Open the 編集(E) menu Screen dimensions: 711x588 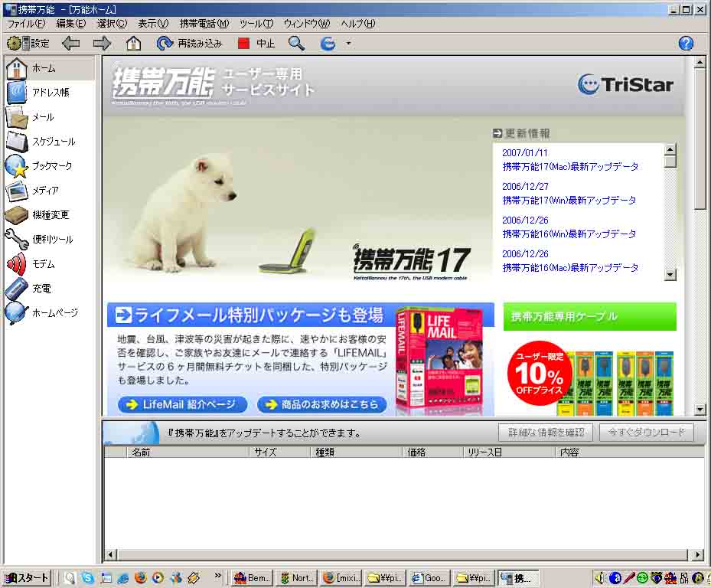coord(70,24)
